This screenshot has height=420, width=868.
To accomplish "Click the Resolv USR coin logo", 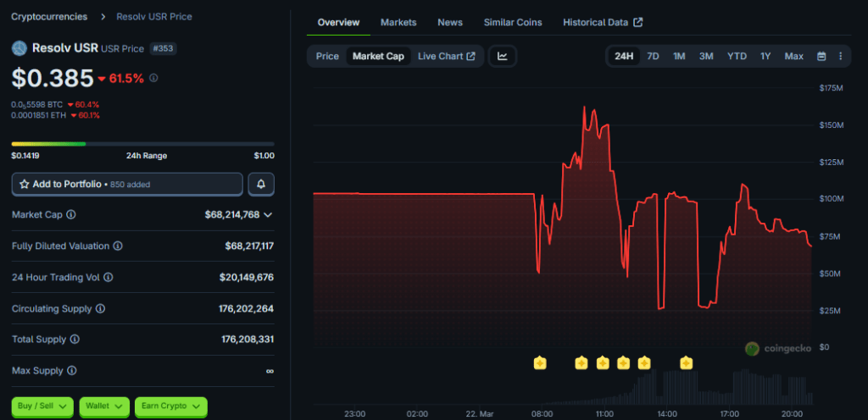I will point(19,48).
